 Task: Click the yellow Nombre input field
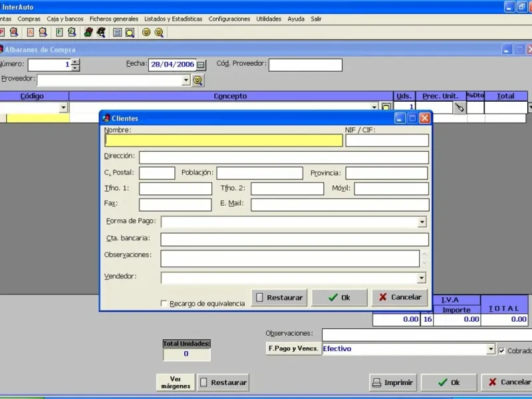[x=223, y=140]
